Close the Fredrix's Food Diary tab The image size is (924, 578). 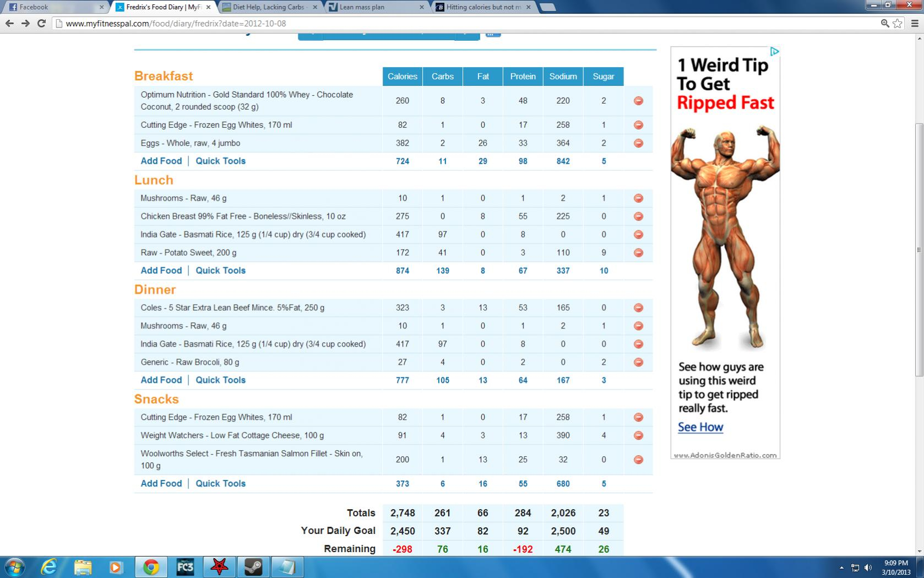[x=208, y=7]
